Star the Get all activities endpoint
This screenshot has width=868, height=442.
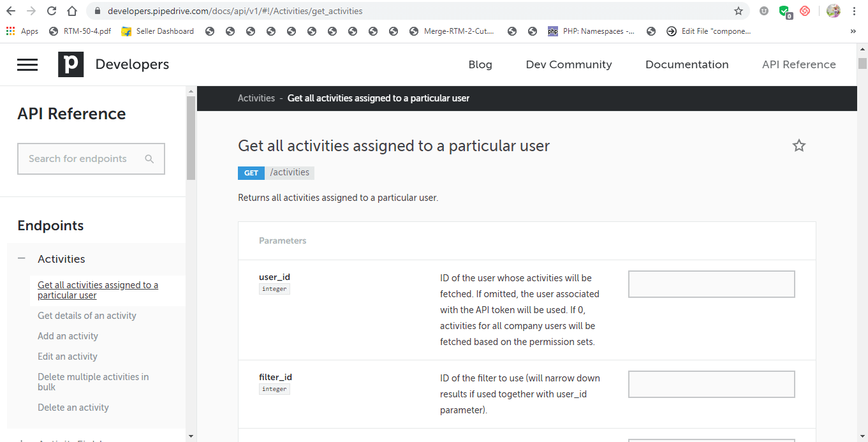[x=799, y=145]
